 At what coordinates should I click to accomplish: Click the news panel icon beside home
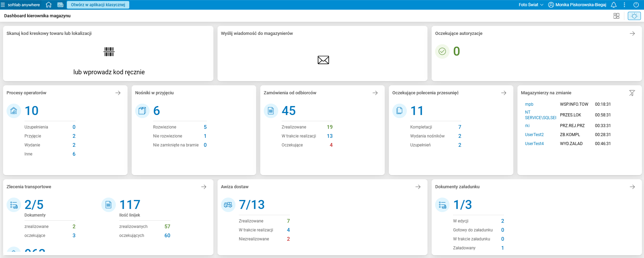(60, 5)
